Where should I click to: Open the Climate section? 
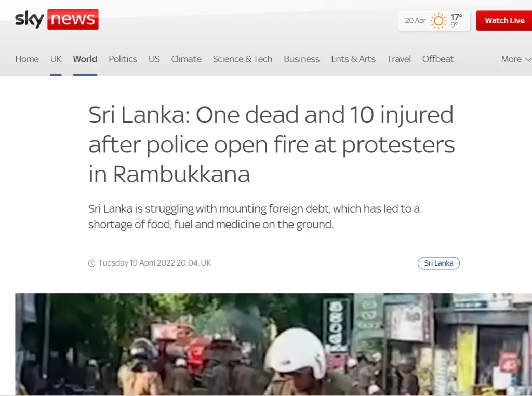[x=187, y=59]
